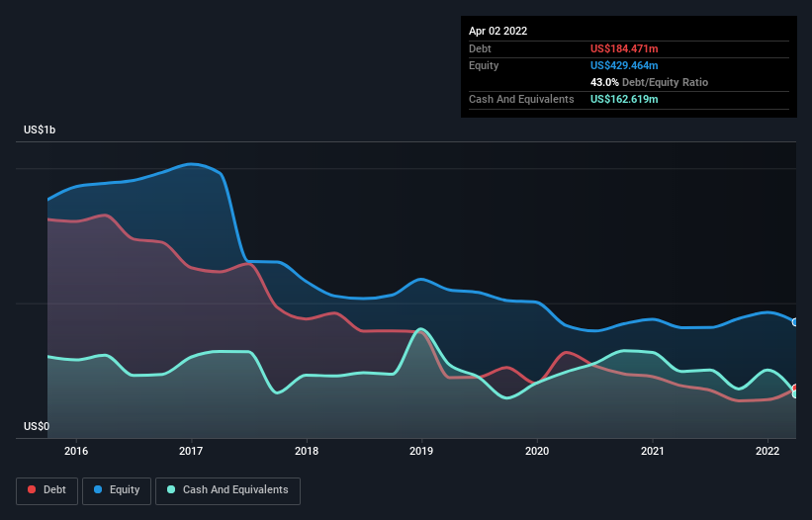
Task: Click the Apr 02 2022 tooltip date
Action: click(497, 31)
